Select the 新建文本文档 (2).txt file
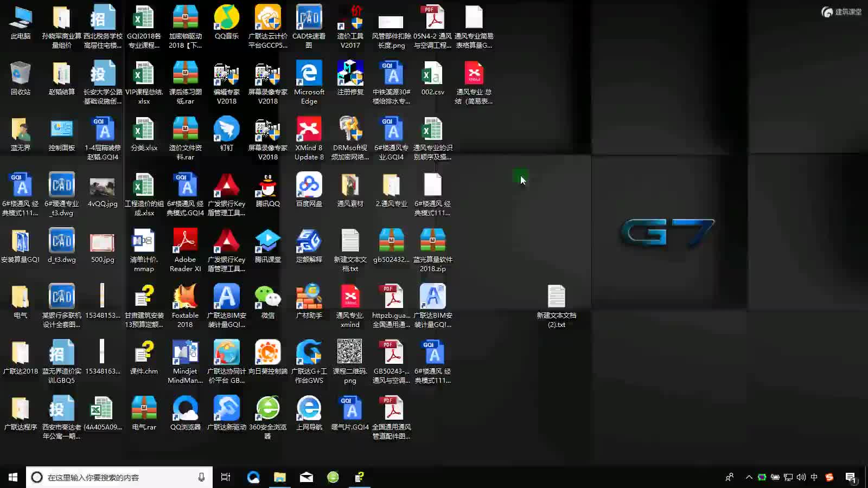Image resolution: width=868 pixels, height=488 pixels. pyautogui.click(x=557, y=306)
